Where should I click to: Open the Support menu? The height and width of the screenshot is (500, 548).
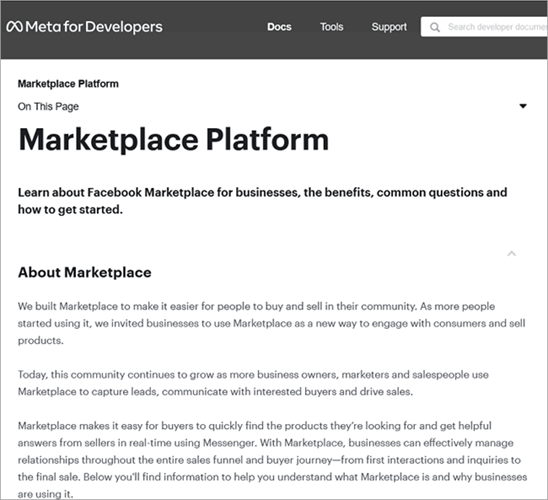tap(389, 27)
